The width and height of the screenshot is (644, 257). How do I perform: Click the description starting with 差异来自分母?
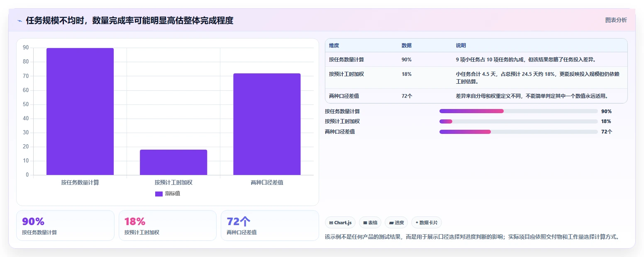point(532,96)
